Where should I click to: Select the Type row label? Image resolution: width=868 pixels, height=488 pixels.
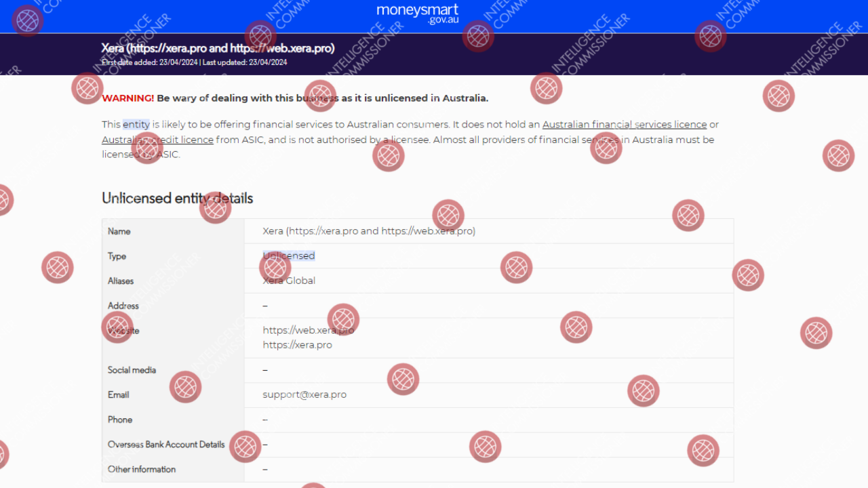(117, 256)
